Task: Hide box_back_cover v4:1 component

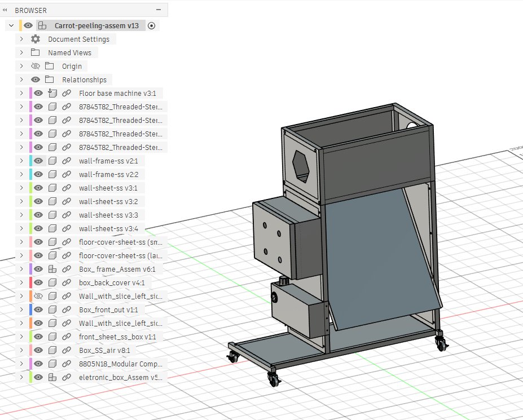Action: [x=38, y=282]
